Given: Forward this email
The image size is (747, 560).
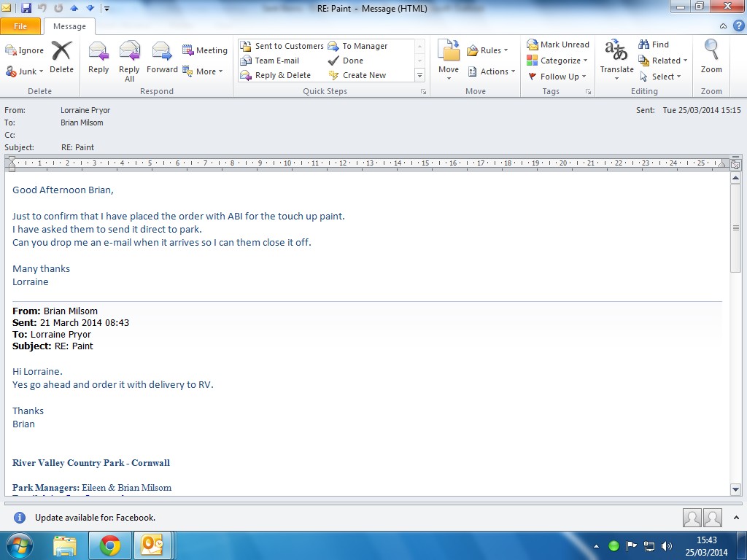Looking at the screenshot, I should pos(162,57).
